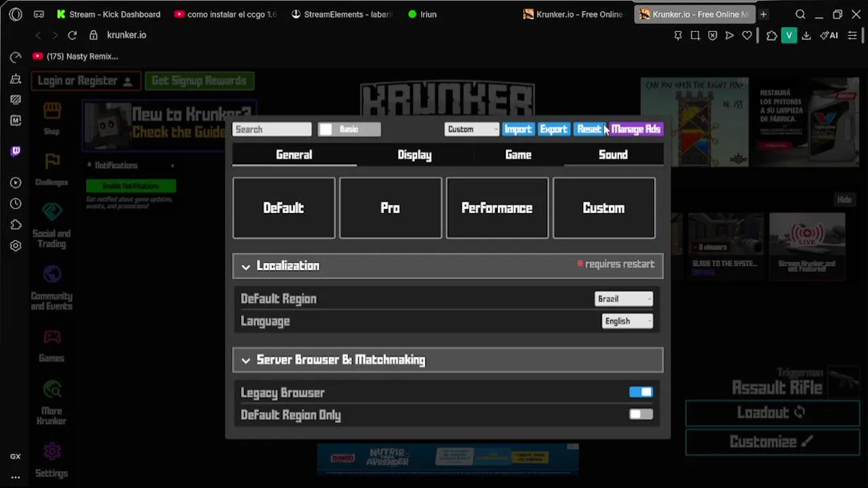Click Hide above the featured streams
Screen dimensions: 868x488
tap(844, 199)
